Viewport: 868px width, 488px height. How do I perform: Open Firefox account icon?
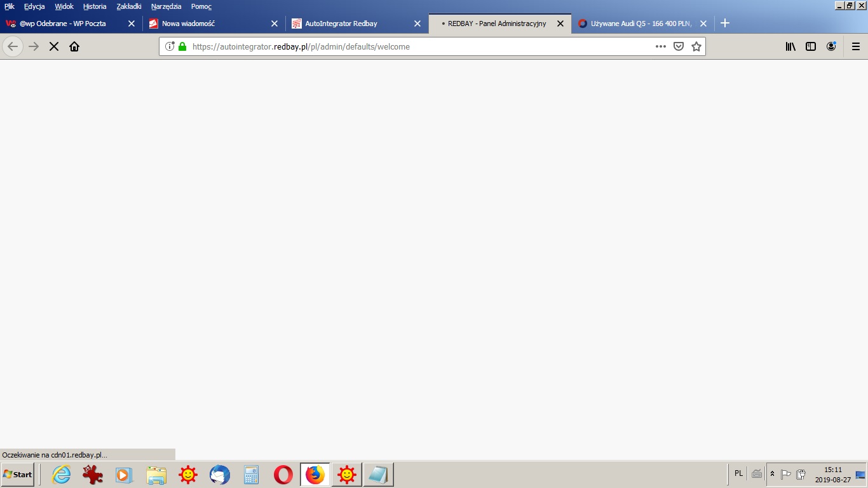click(831, 46)
